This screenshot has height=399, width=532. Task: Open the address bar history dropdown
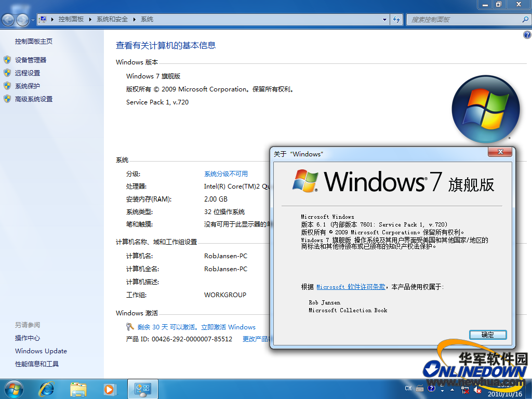[384, 19]
